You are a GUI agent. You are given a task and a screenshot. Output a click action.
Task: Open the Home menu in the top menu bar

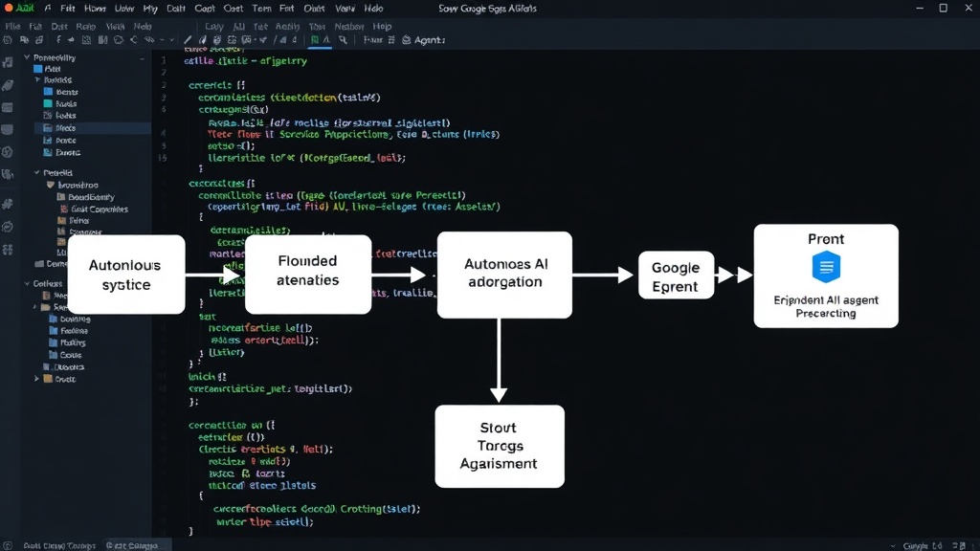click(95, 9)
